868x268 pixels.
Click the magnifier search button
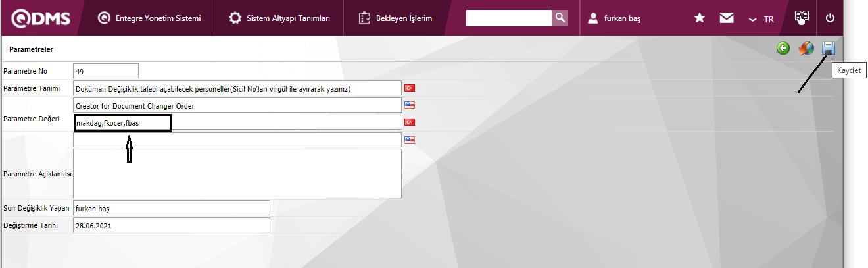point(560,18)
